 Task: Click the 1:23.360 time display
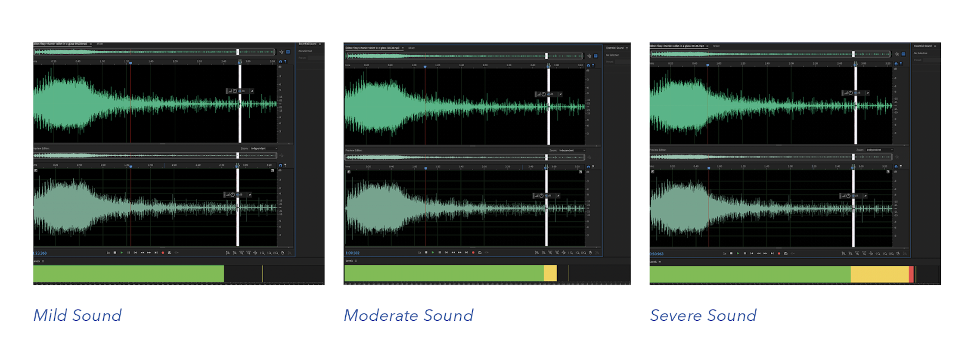pyautogui.click(x=40, y=253)
